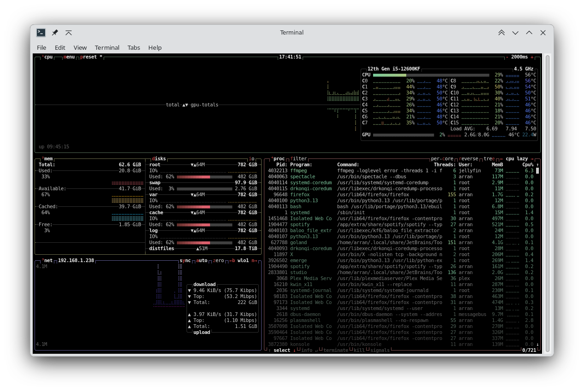Select the emerge process row
Screen dimensions: 584x392
tap(401, 260)
